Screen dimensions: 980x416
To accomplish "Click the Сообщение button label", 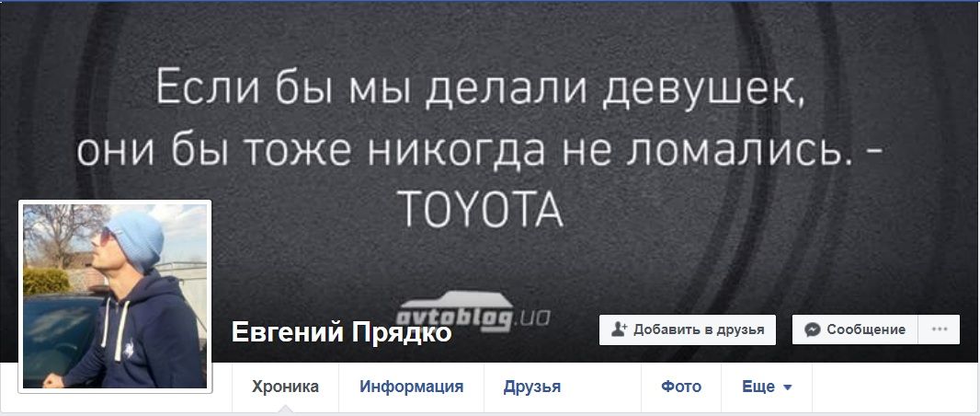I will (866, 329).
